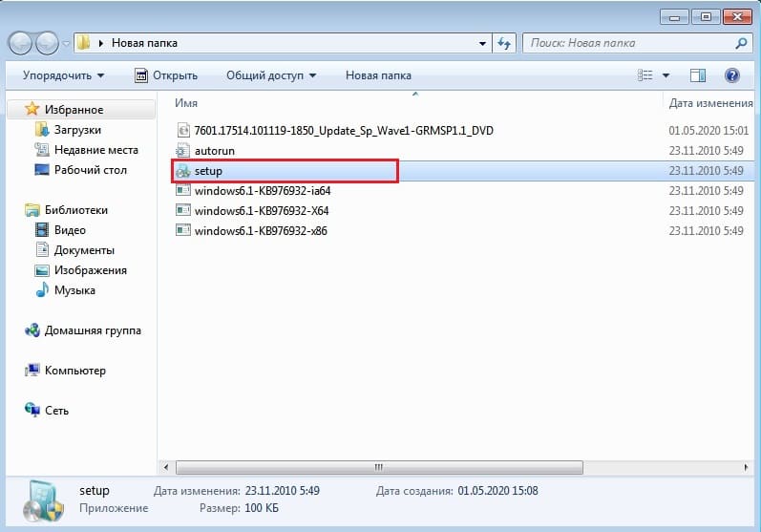The height and width of the screenshot is (532, 761).
Task: Click the Forward navigation arrow button
Action: [48, 43]
